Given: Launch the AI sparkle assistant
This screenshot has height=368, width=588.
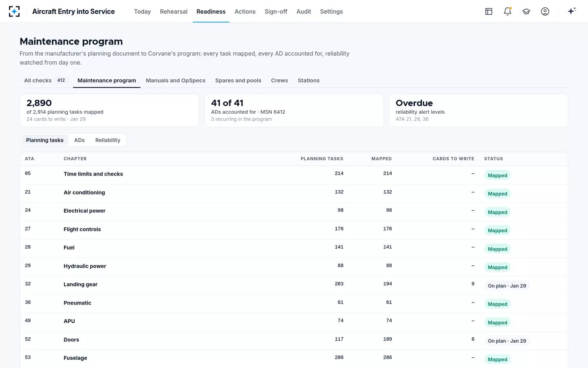Looking at the screenshot, I should click(x=572, y=11).
